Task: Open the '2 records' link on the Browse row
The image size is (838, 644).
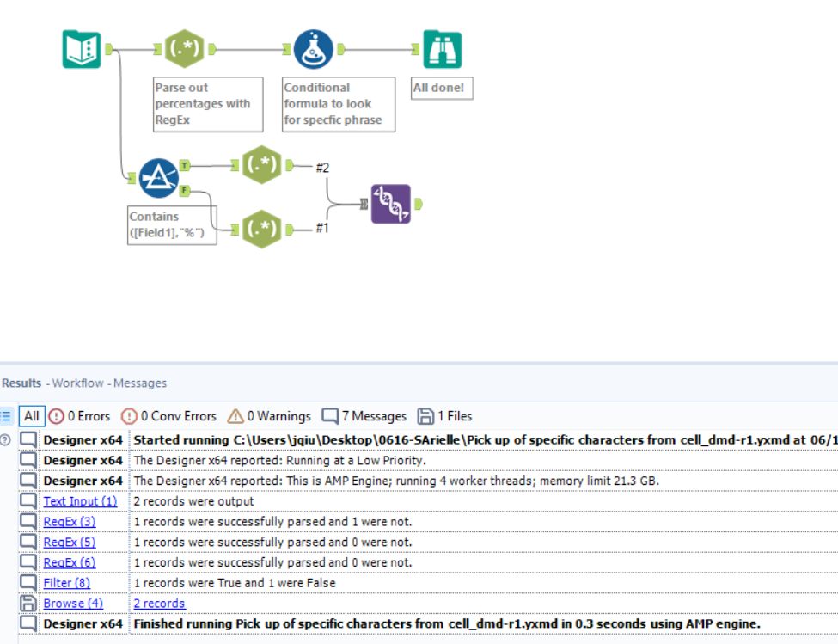Action: [x=159, y=604]
